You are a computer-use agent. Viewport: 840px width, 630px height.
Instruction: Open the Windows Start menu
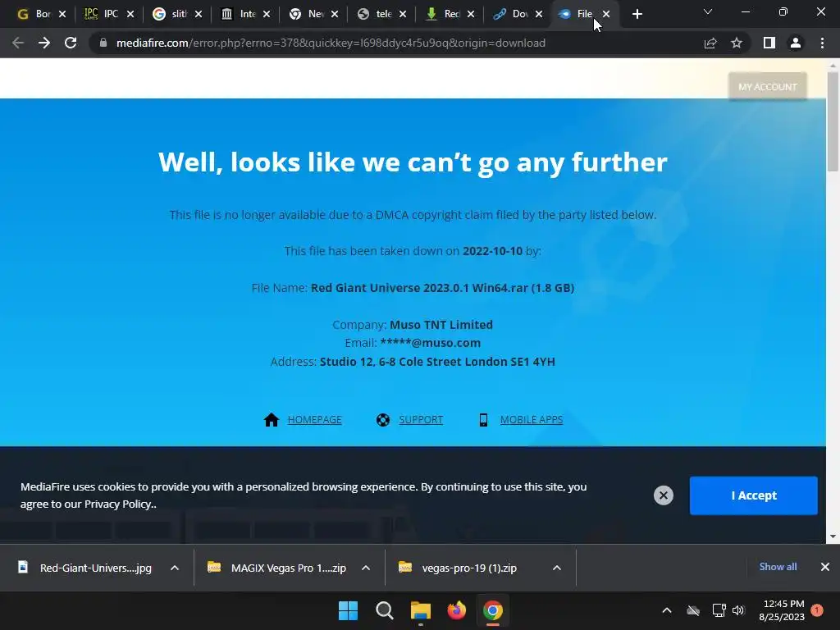348,610
